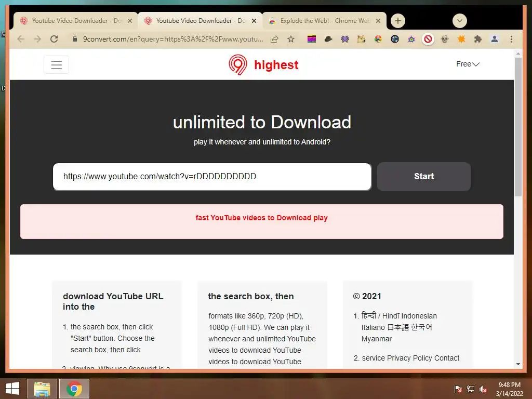Click the pink 'fast YouTube videos' banner
Screen dimensions: 532x399
click(262, 221)
